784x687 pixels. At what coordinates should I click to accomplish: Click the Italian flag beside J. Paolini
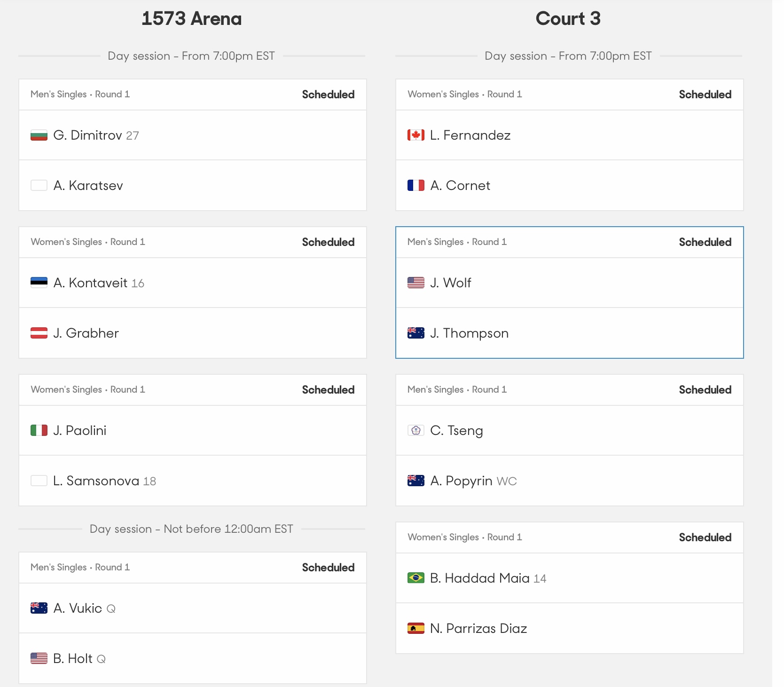pos(39,430)
